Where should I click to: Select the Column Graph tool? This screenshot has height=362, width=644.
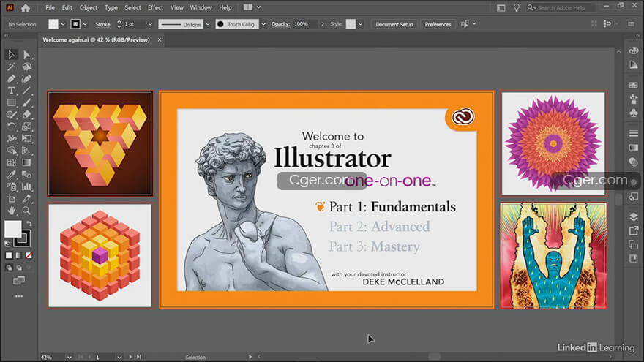26,186
